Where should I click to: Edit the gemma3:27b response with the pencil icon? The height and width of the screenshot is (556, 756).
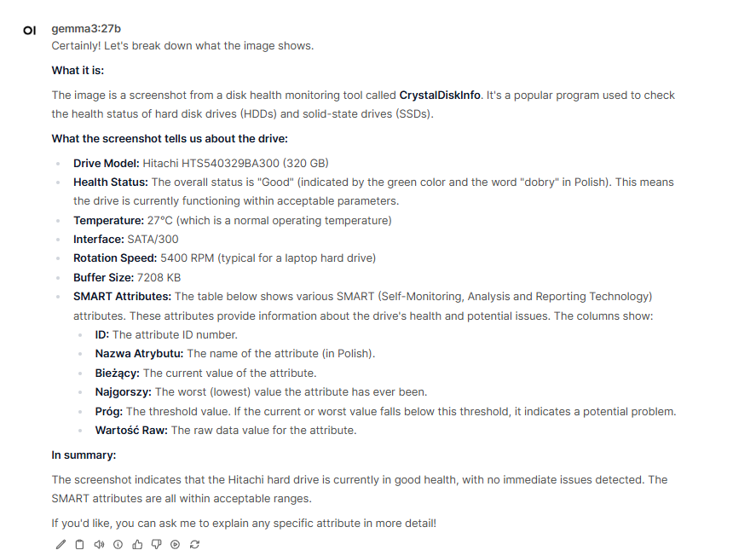61,544
